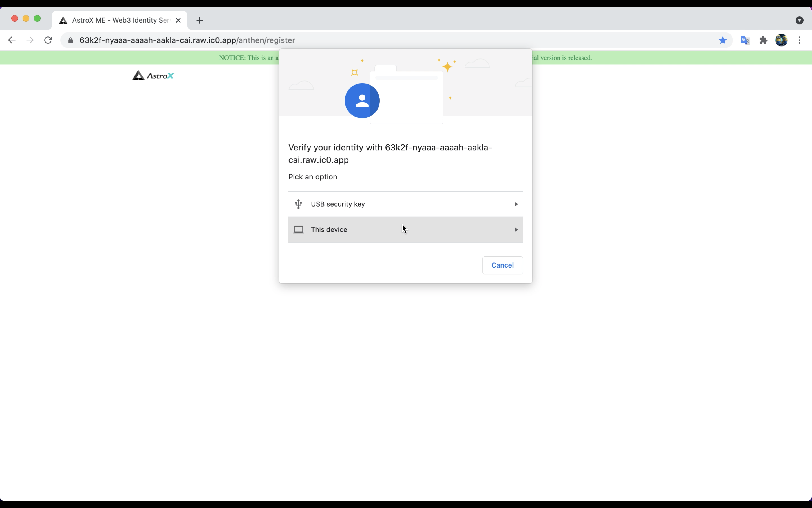The width and height of the screenshot is (812, 508).
Task: Open a new tab with plus button
Action: point(200,21)
